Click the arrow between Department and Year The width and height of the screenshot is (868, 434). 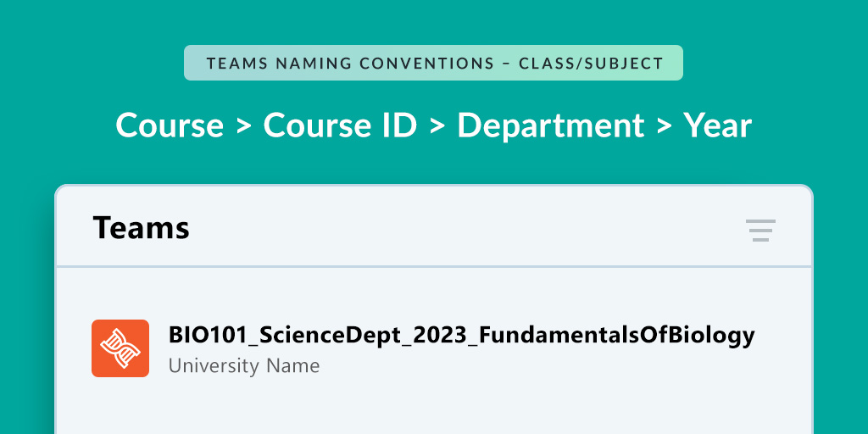[664, 127]
